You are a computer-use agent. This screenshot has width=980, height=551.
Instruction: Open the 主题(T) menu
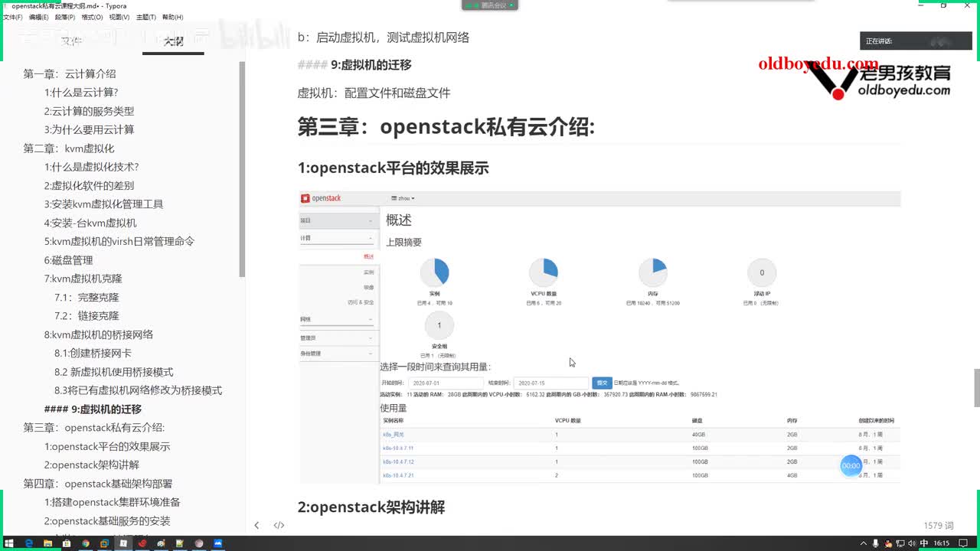tap(145, 17)
